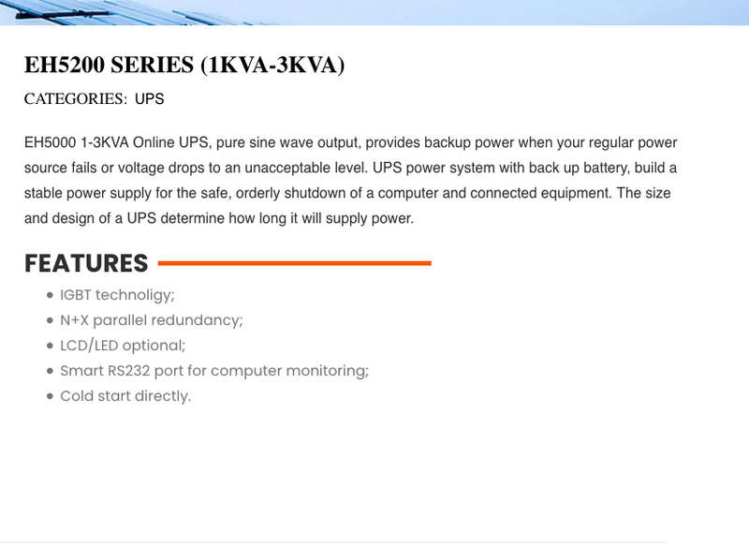Click the description line starting with EH5000 1-3KVA
This screenshot has height=560, width=749.
(350, 143)
